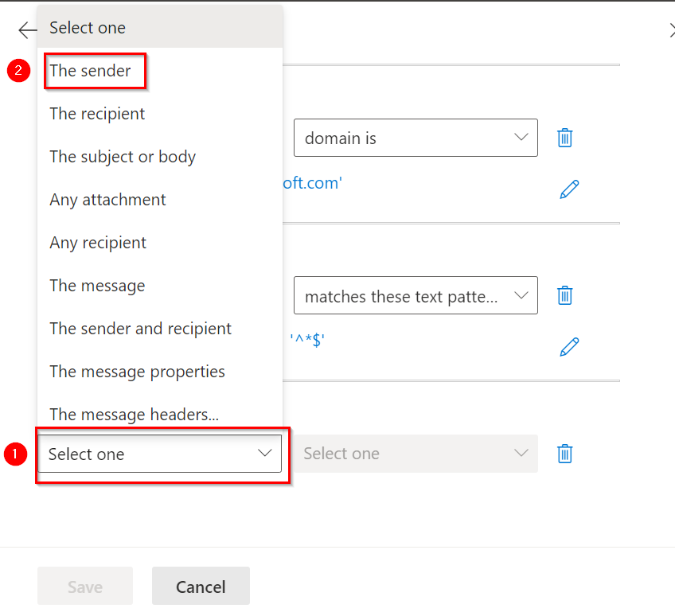Choose 'The sender' from the list

91,71
